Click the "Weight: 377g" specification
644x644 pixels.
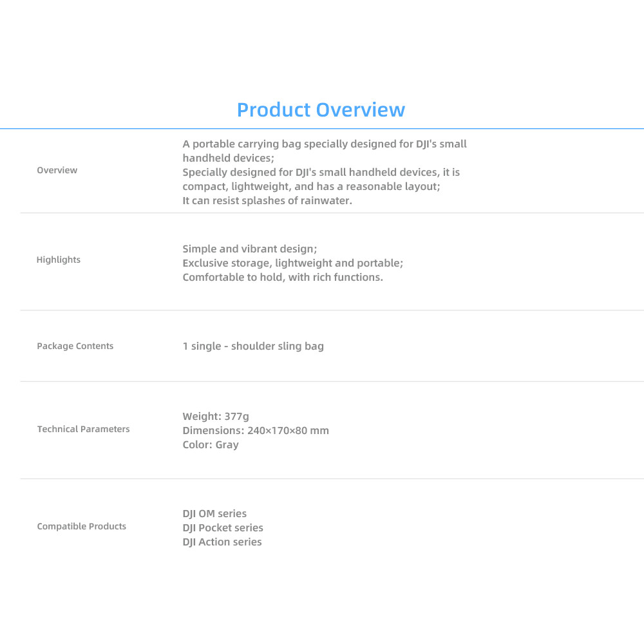pos(216,417)
